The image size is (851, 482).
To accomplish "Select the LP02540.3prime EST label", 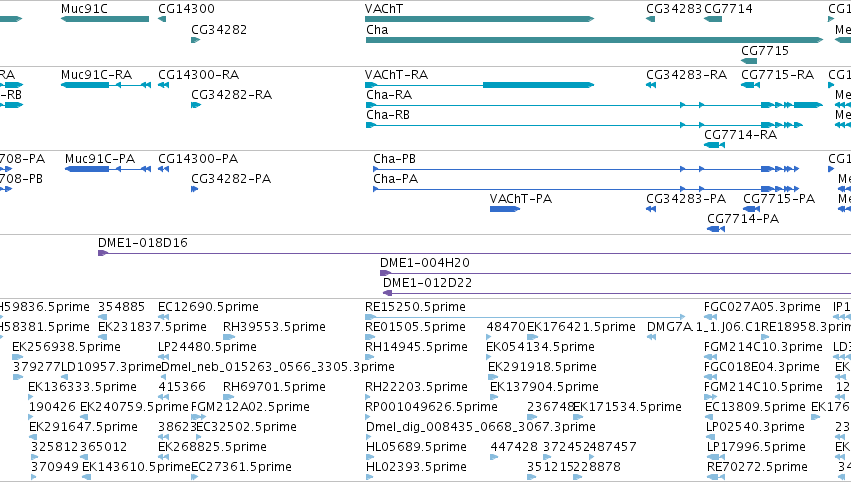I will pyautogui.click(x=755, y=427).
